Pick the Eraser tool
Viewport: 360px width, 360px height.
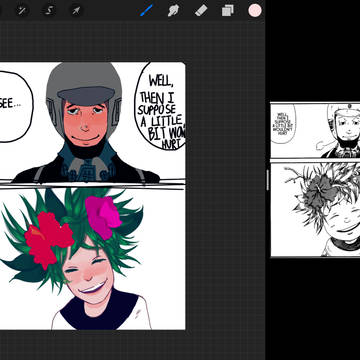(201, 11)
